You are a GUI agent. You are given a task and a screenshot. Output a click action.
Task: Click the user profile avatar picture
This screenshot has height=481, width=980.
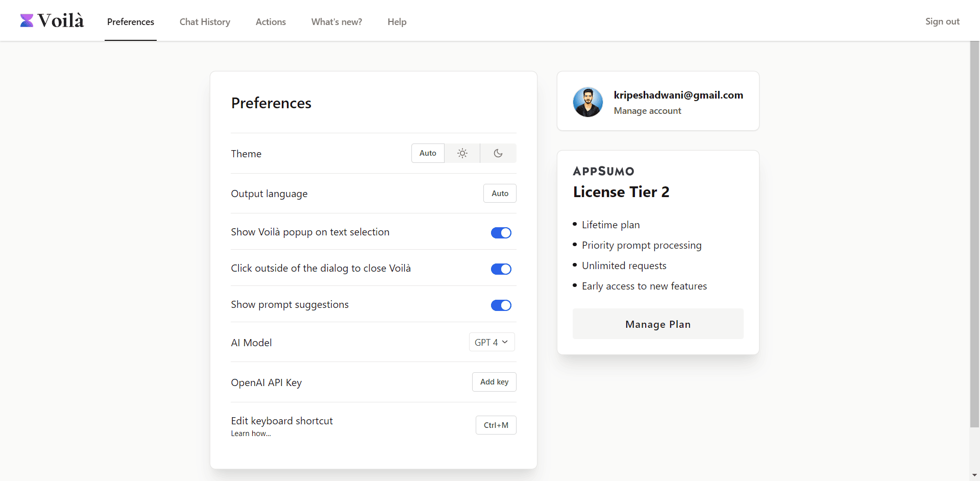point(588,102)
